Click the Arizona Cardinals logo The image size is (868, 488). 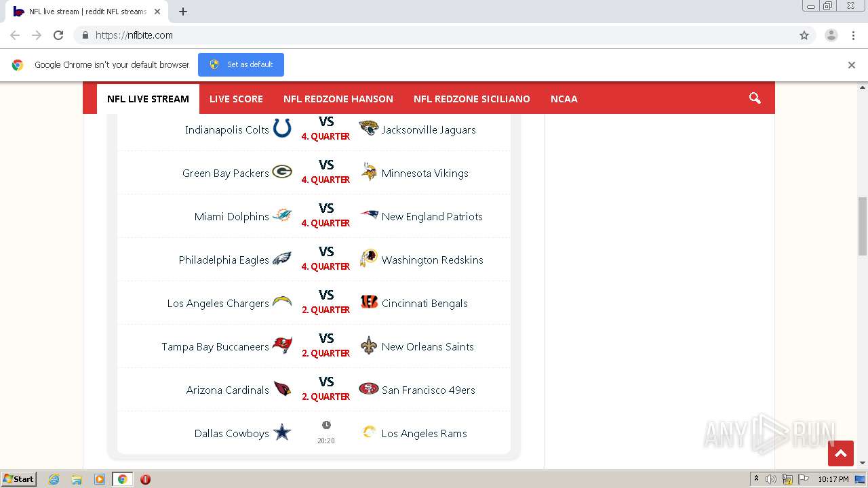tap(282, 388)
